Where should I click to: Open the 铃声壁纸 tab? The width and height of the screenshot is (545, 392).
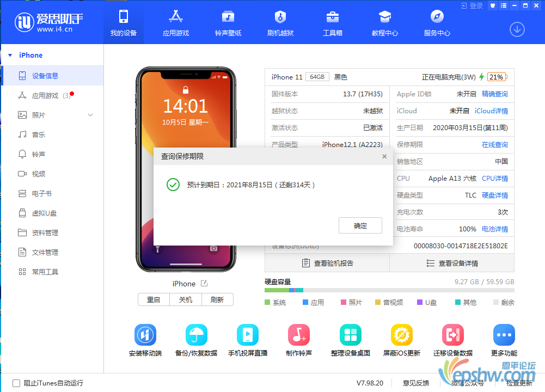[228, 23]
